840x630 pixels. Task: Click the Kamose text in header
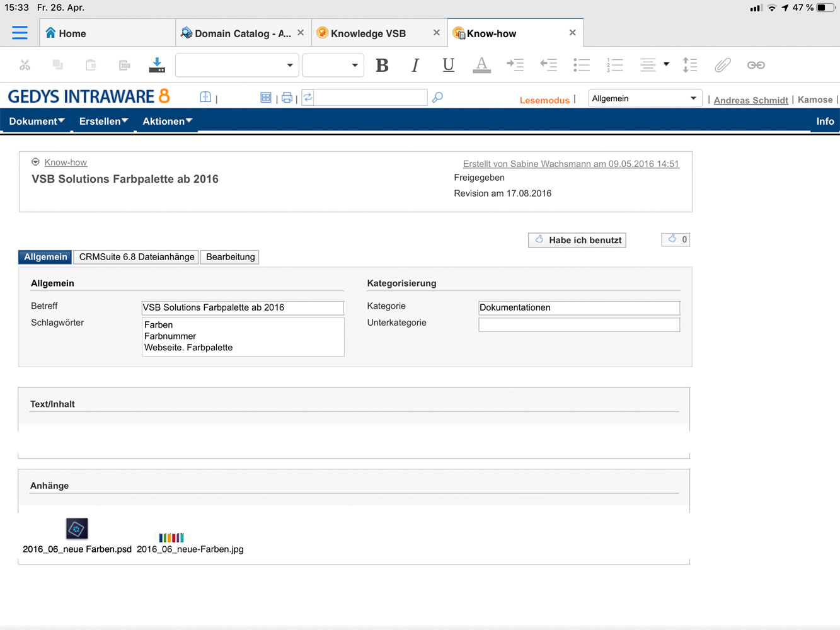[815, 100]
